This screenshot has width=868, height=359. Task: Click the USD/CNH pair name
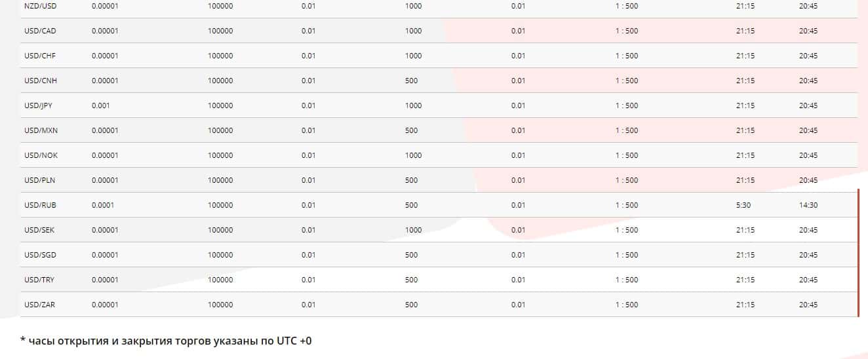click(40, 81)
